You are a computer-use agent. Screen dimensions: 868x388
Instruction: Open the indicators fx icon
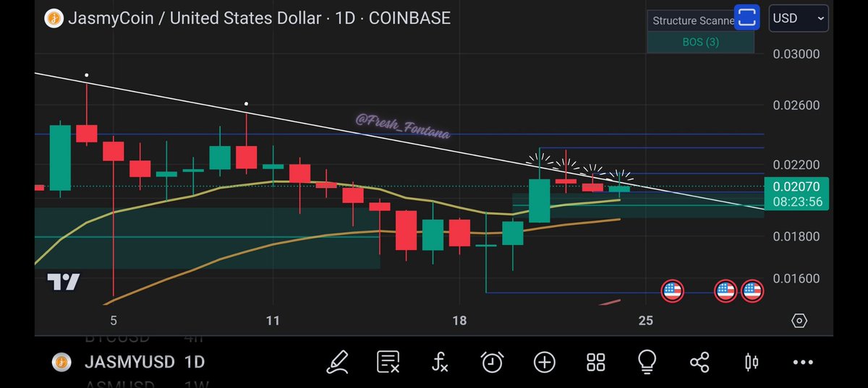(x=440, y=361)
